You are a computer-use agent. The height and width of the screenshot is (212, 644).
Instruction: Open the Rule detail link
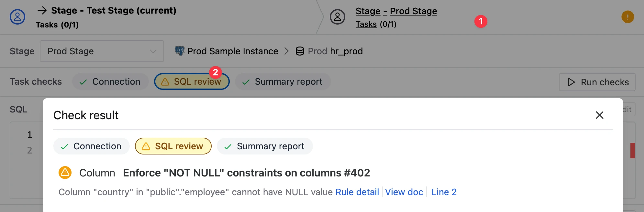coord(357,192)
